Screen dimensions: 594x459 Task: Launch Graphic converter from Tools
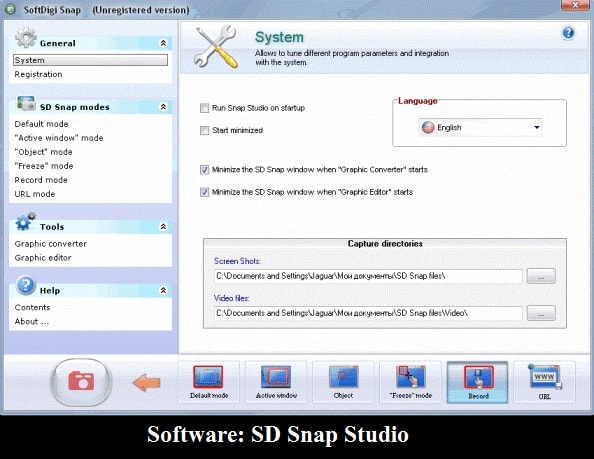coord(51,244)
